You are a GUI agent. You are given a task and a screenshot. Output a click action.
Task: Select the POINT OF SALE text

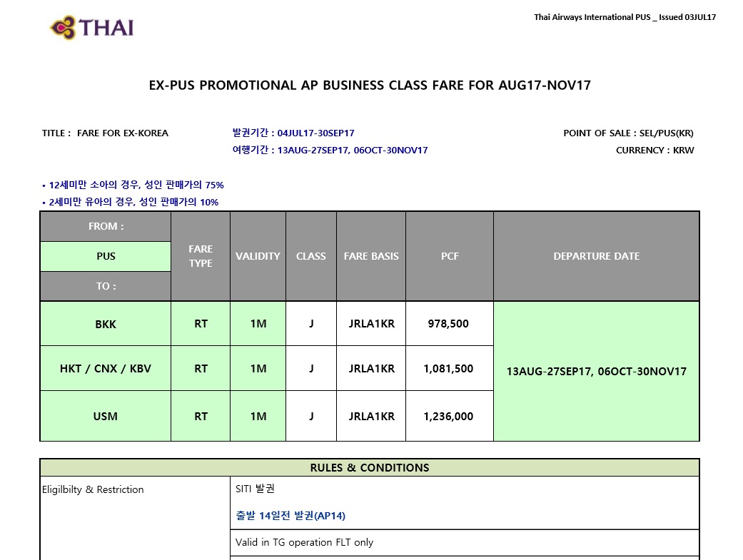tap(628, 133)
